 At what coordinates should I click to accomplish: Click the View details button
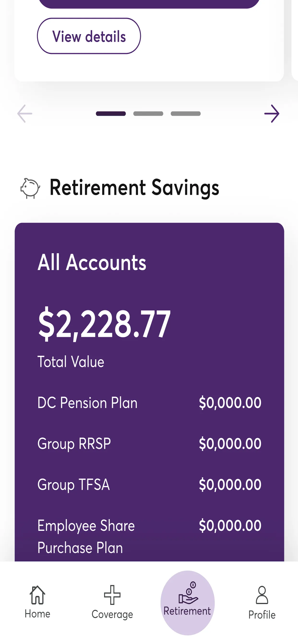[89, 36]
